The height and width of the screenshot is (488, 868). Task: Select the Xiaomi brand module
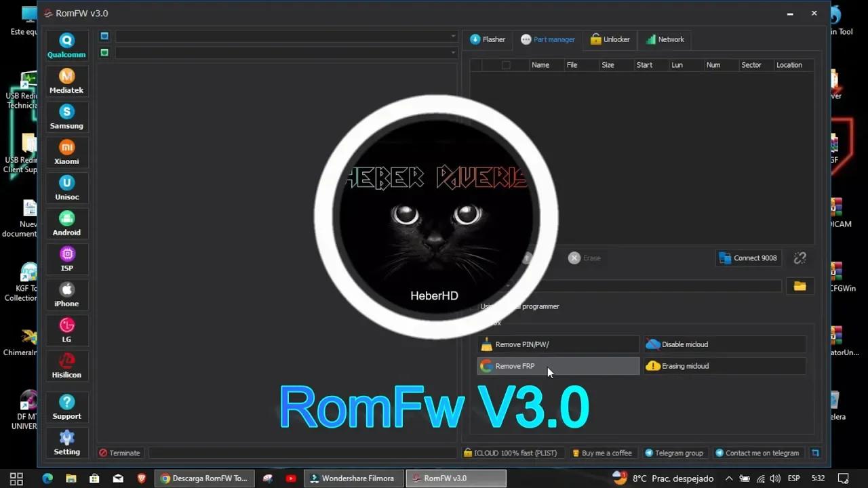tap(66, 152)
